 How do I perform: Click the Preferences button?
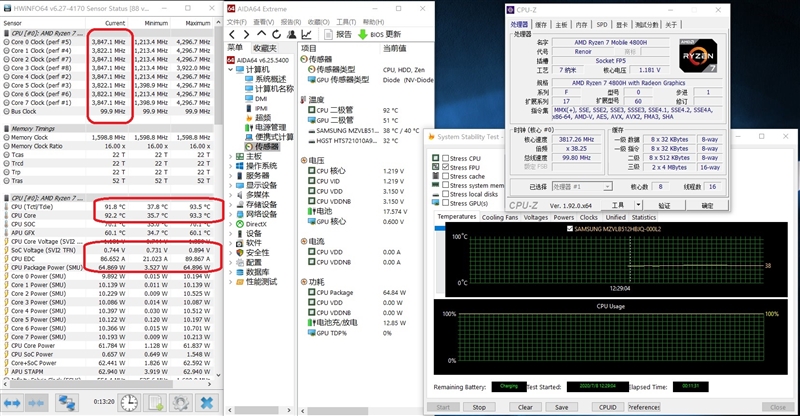pos(644,407)
